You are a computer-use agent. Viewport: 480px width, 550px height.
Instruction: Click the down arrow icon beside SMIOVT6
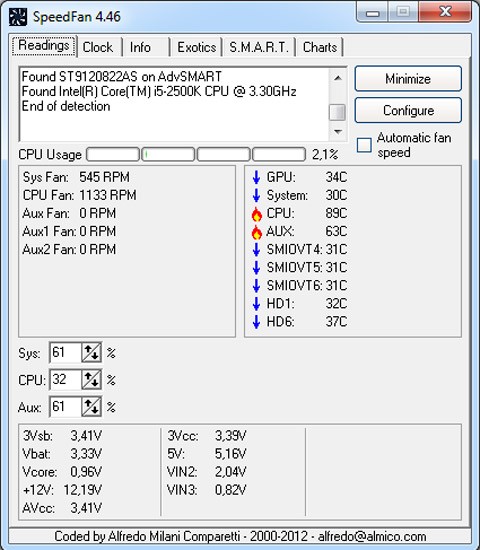(256, 286)
